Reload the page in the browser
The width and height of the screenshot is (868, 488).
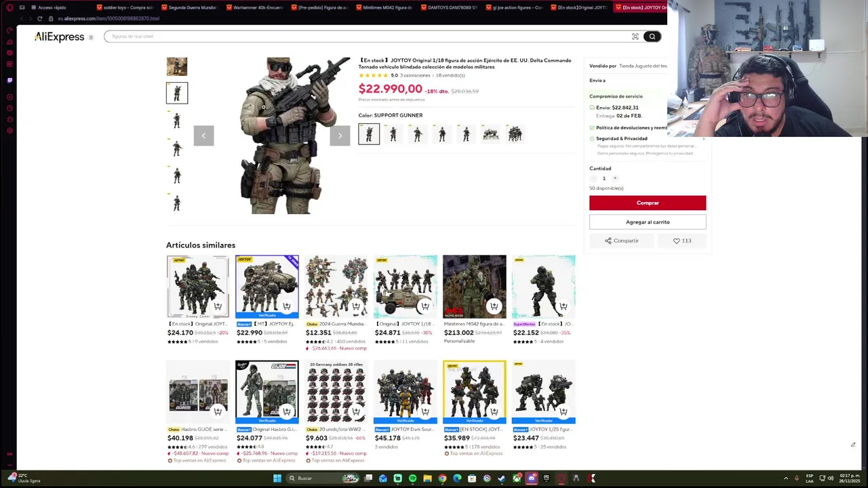coord(39,18)
